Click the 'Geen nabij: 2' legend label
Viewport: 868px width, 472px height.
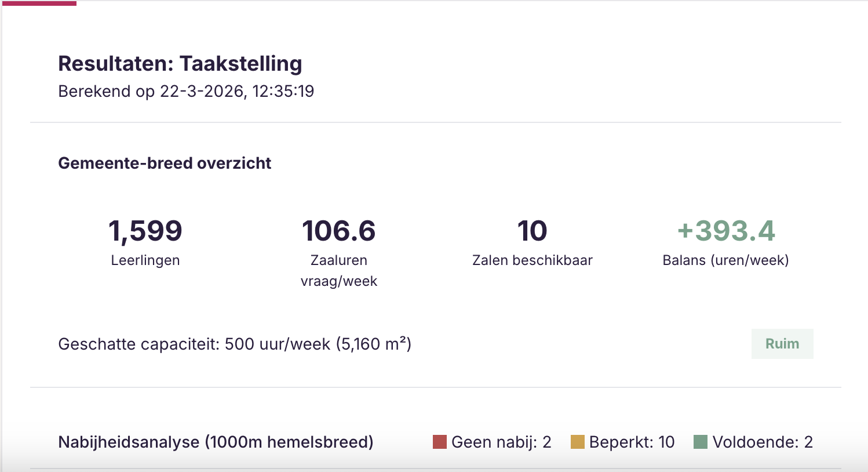(501, 442)
